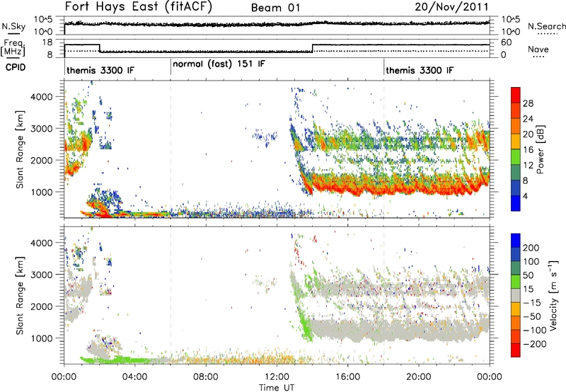Image resolution: width=566 pixels, height=392 pixels.
Task: Click the date '20/Nov/2011'
Action: (451, 7)
